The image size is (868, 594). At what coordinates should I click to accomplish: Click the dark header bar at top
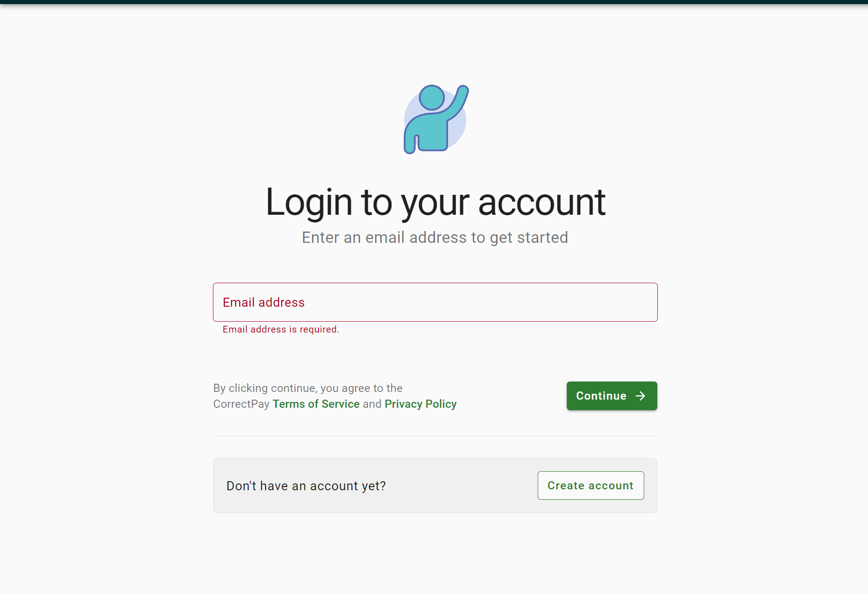pyautogui.click(x=434, y=2)
